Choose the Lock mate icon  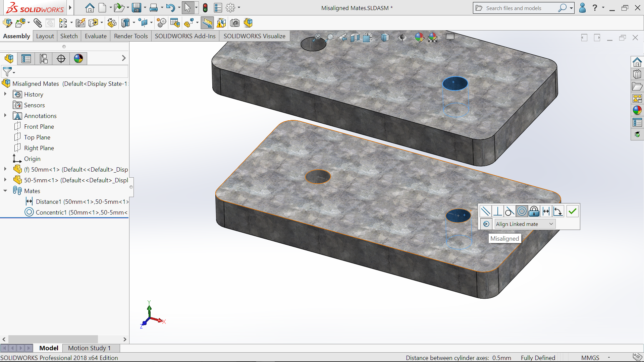point(534,211)
